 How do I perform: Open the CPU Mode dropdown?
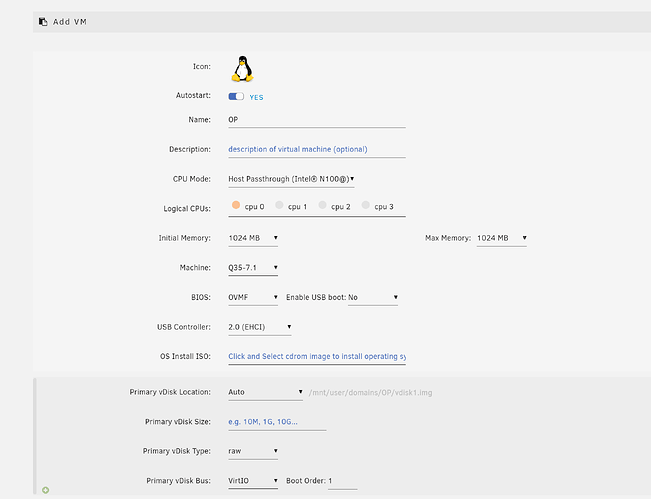point(291,179)
